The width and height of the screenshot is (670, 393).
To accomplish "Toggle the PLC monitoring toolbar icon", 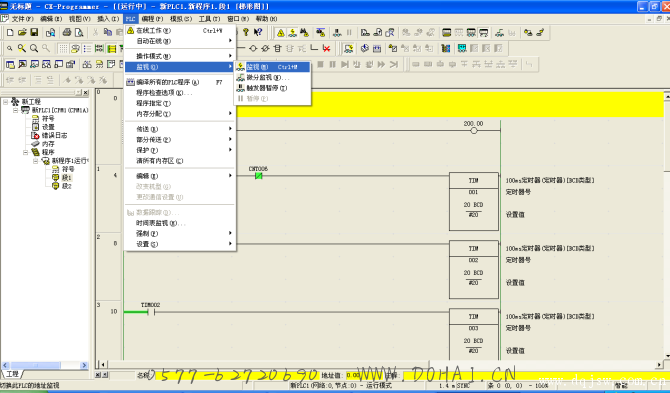I will (x=293, y=33).
